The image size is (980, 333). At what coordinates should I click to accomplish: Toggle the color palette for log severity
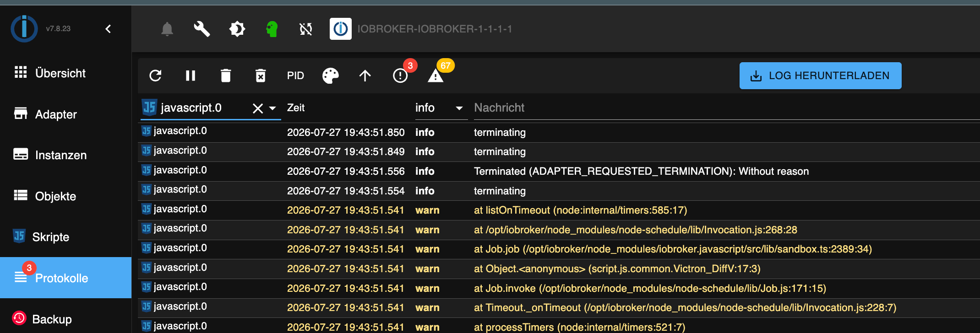click(330, 75)
